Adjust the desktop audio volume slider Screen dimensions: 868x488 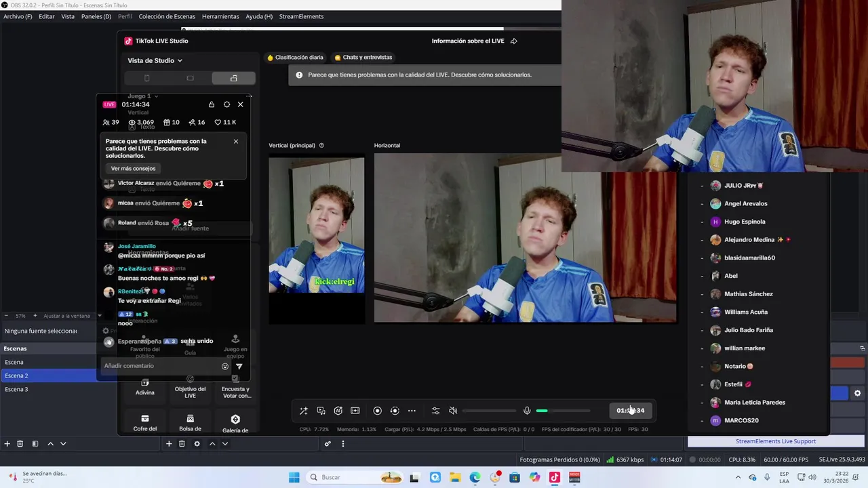click(x=490, y=411)
